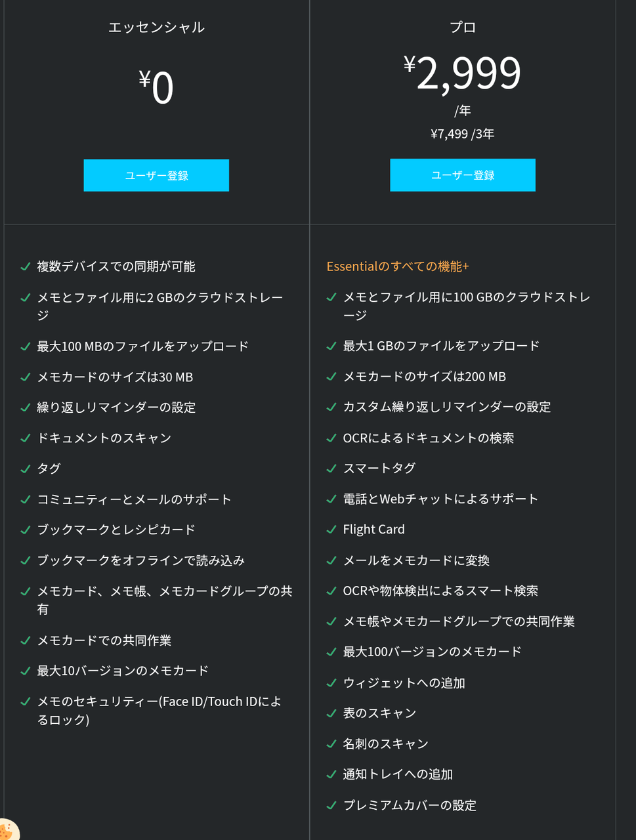Click the プロ plan heading

point(462,27)
